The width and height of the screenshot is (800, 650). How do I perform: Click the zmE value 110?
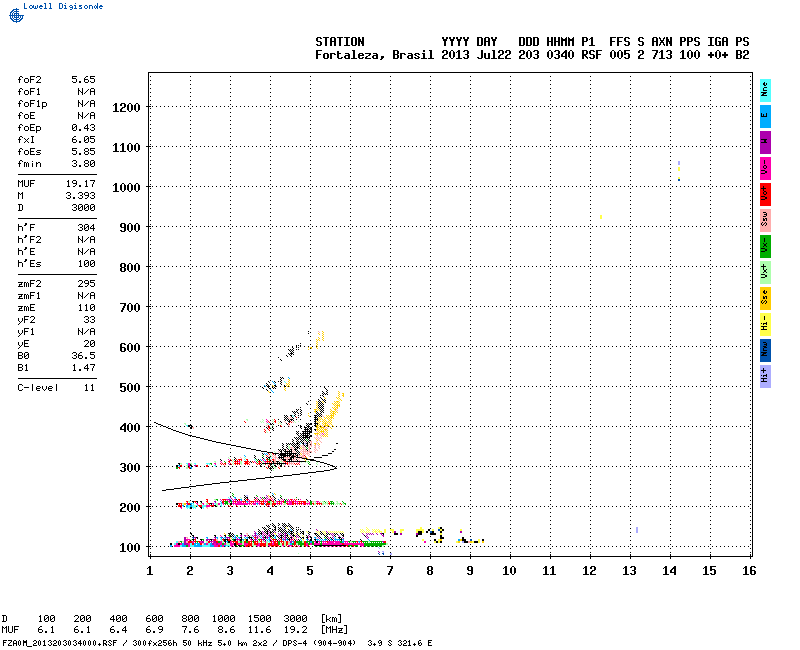(86, 308)
